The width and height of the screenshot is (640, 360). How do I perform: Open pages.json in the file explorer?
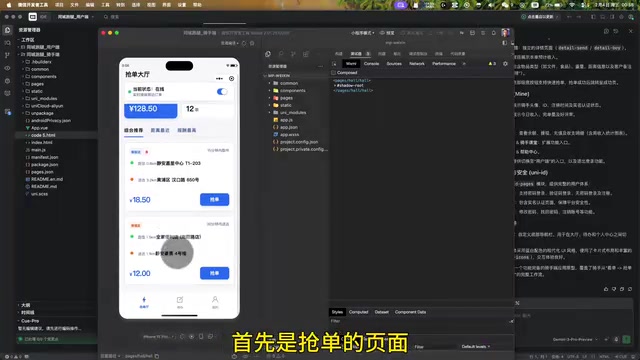42,172
